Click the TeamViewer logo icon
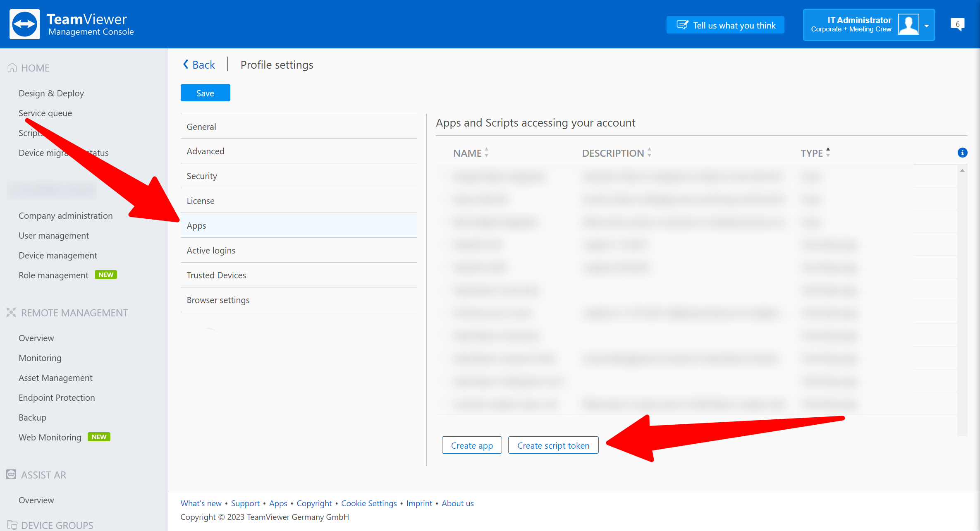 (24, 24)
